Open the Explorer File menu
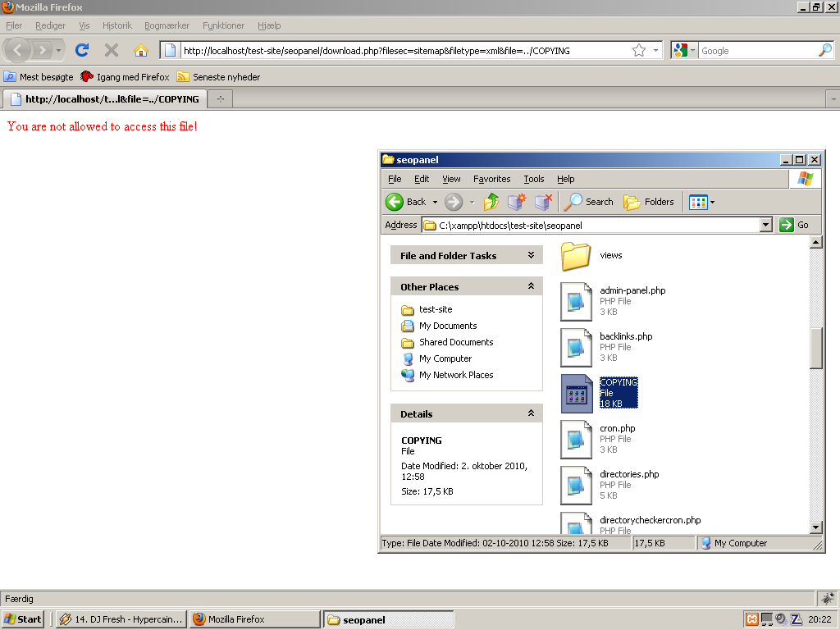840x630 pixels. (x=395, y=179)
